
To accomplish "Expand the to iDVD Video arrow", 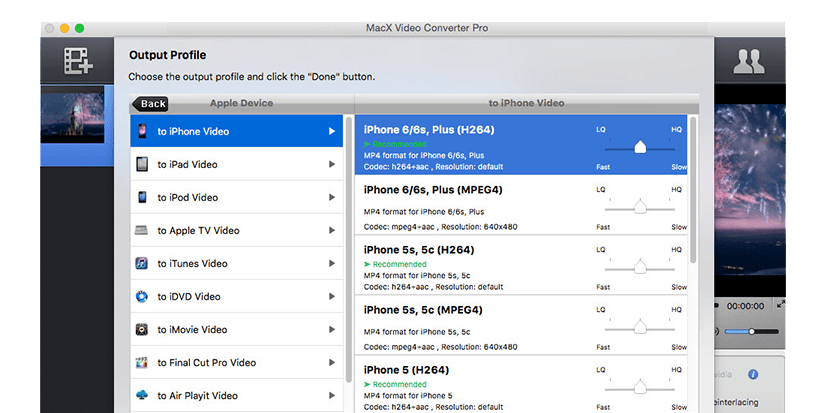I will point(332,297).
